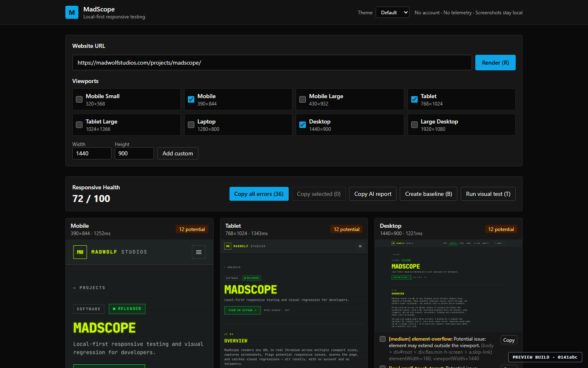Click the Height input field

point(134,153)
